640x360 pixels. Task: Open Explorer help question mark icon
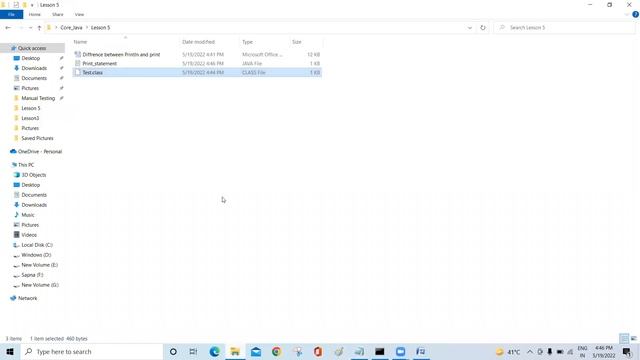point(635,14)
